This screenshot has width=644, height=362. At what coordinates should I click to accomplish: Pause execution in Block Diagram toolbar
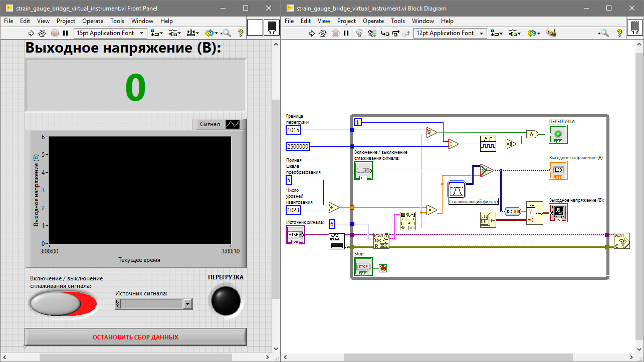pos(346,33)
